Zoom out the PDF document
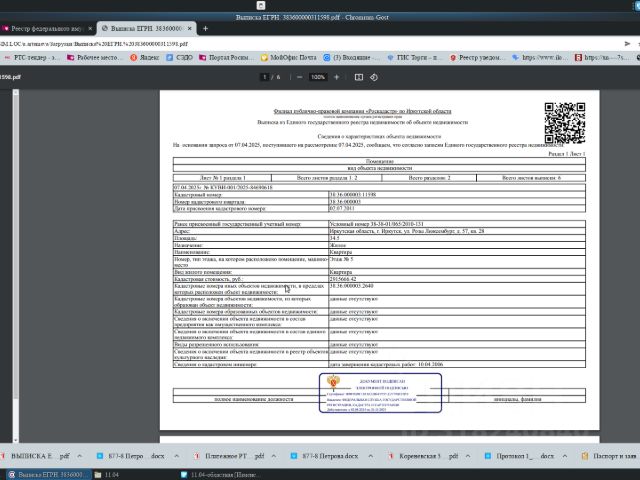Screen dimensions: 640x480 300,77
